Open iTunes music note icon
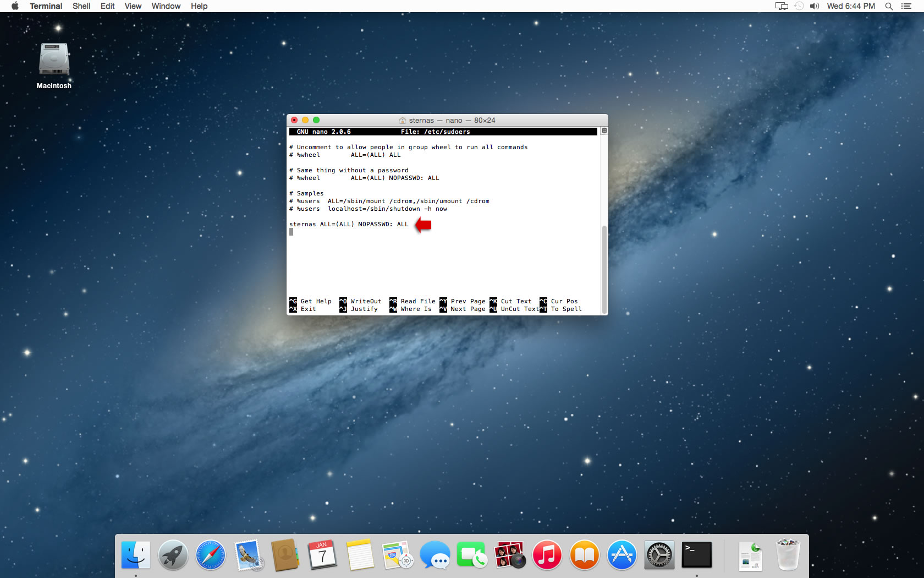Screen dimensions: 924x578 tap(547, 555)
